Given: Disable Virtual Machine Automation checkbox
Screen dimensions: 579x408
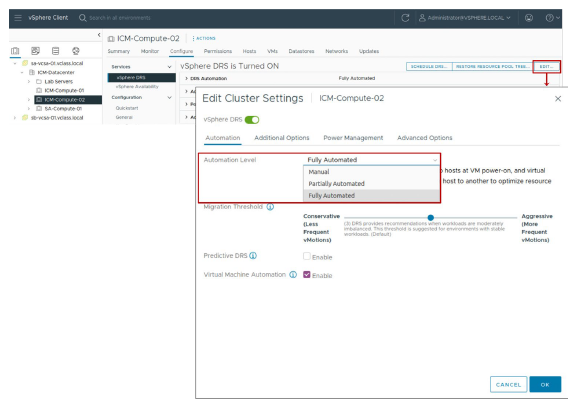Looking at the screenshot, I should click(x=306, y=275).
